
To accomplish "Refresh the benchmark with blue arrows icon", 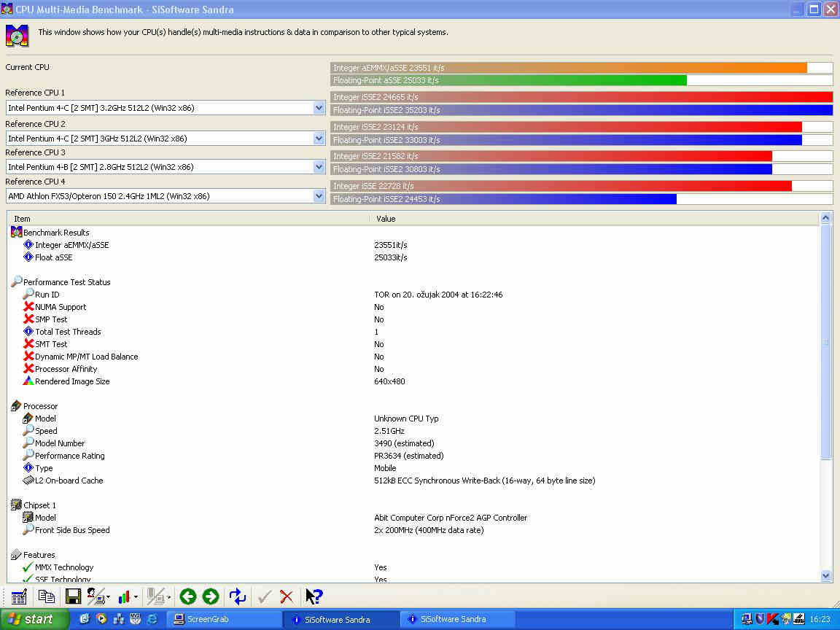I will pos(238,596).
